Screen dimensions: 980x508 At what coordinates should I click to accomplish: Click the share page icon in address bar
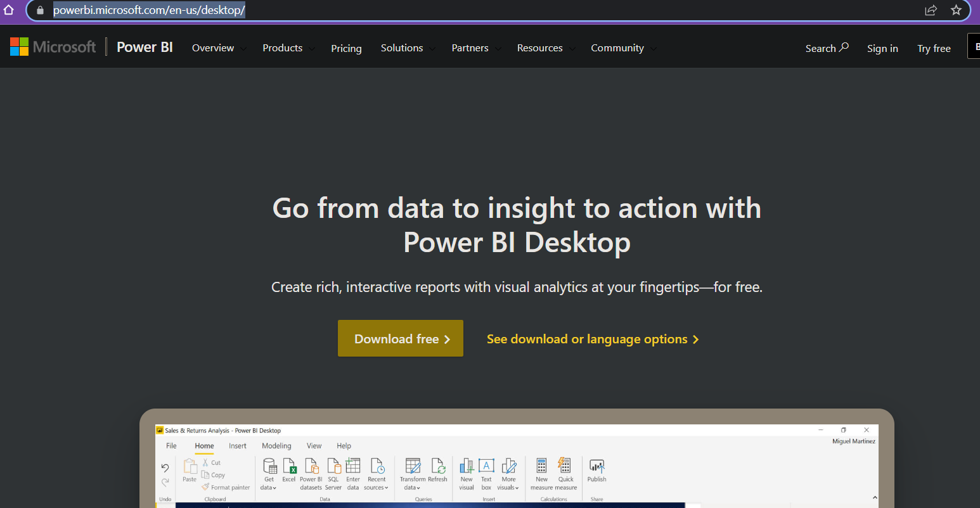point(931,10)
